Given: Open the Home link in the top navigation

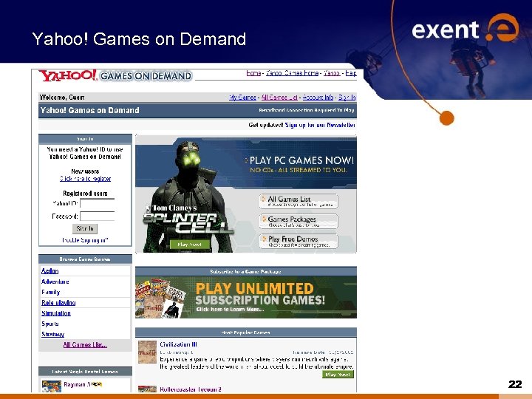Looking at the screenshot, I should [x=253, y=73].
